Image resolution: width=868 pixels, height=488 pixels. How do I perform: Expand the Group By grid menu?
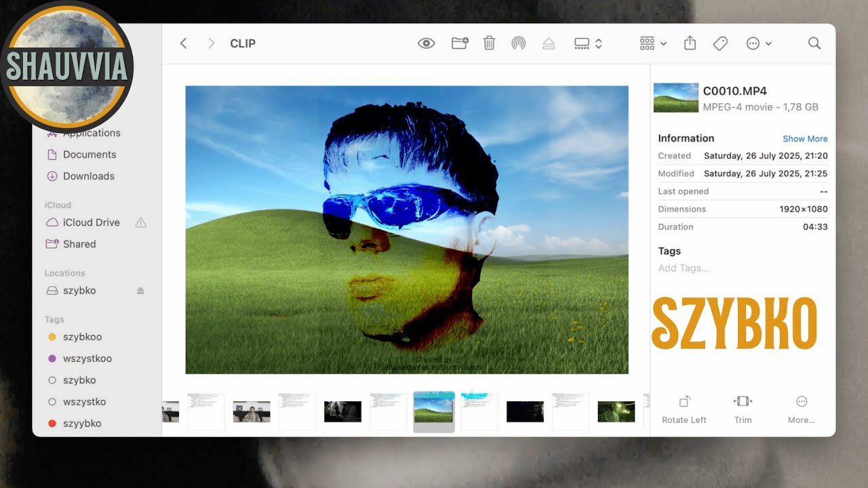pyautogui.click(x=653, y=43)
